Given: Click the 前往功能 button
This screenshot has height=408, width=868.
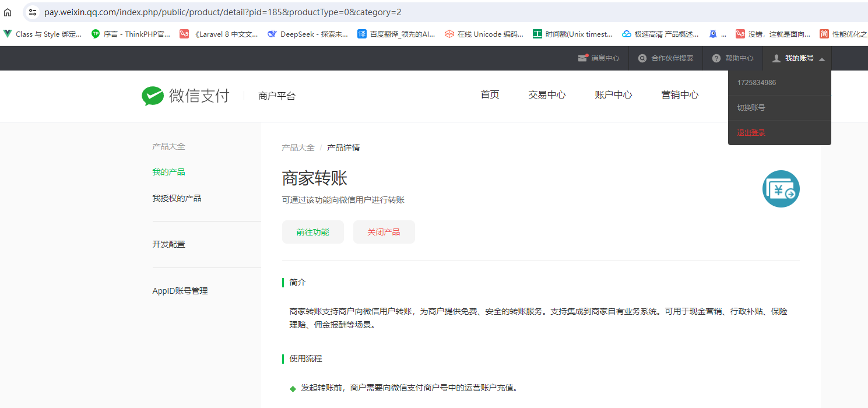Looking at the screenshot, I should coord(313,232).
